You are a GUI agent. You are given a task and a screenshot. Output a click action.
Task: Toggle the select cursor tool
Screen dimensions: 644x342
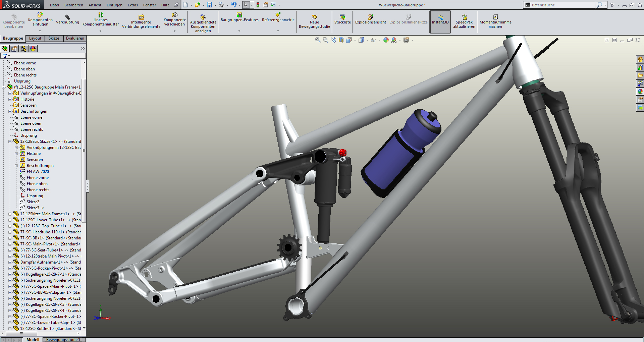(246, 5)
